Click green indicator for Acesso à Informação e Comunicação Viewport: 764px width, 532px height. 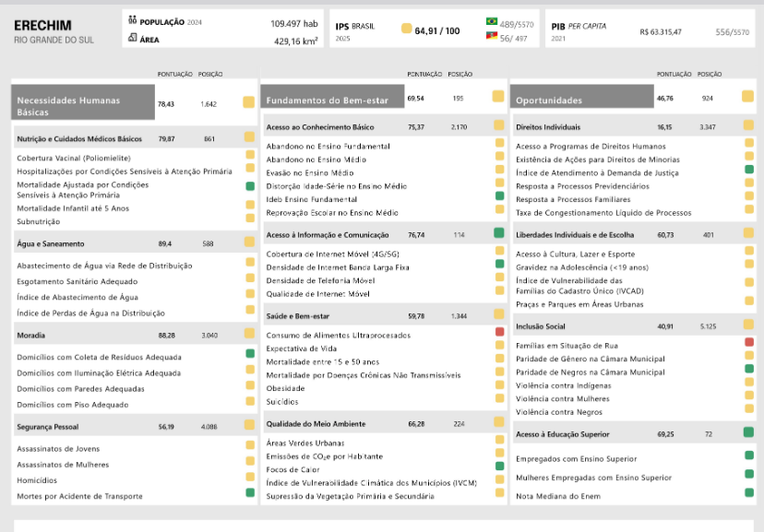(x=499, y=232)
